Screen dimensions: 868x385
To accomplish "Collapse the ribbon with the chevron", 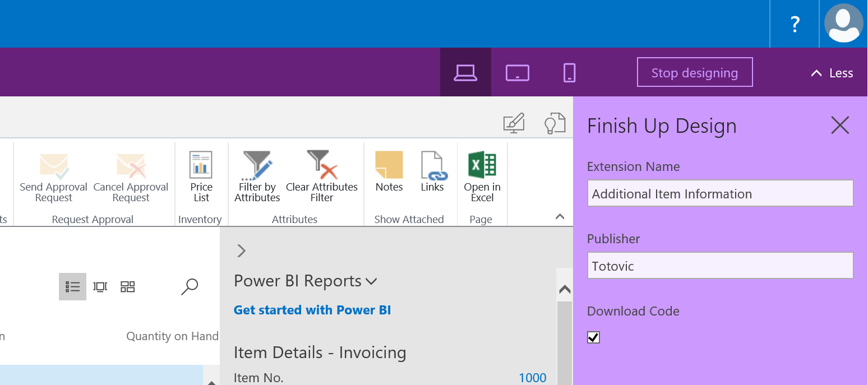I will point(560,216).
